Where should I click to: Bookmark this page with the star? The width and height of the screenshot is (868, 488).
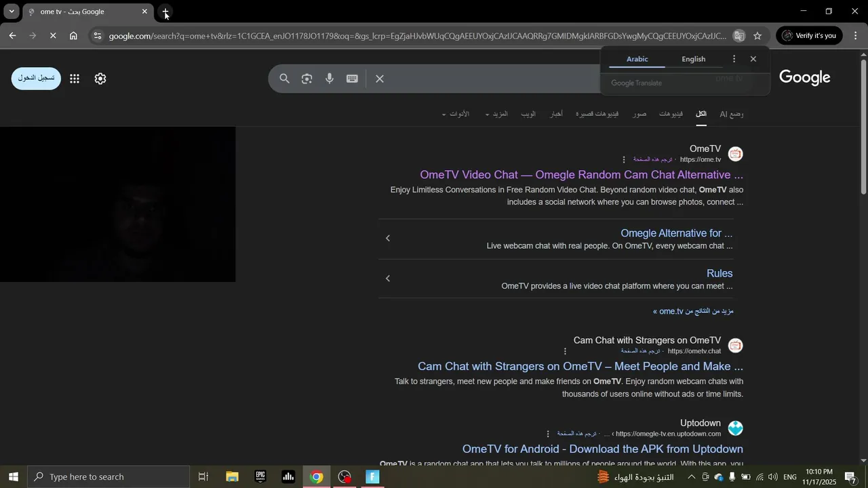point(757,36)
